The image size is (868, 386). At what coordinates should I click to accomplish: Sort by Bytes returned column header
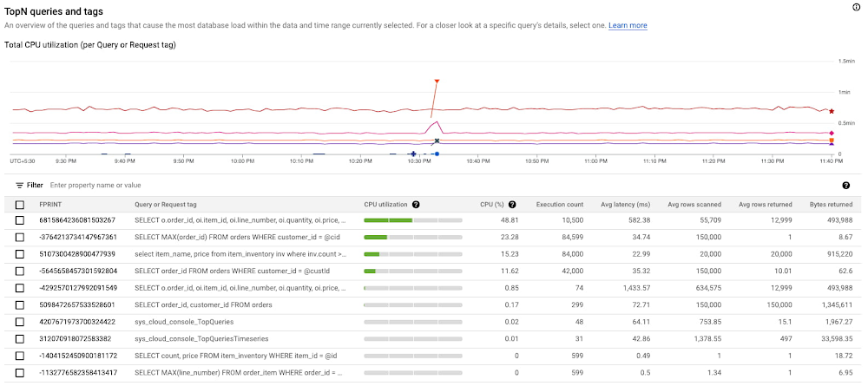coord(831,205)
